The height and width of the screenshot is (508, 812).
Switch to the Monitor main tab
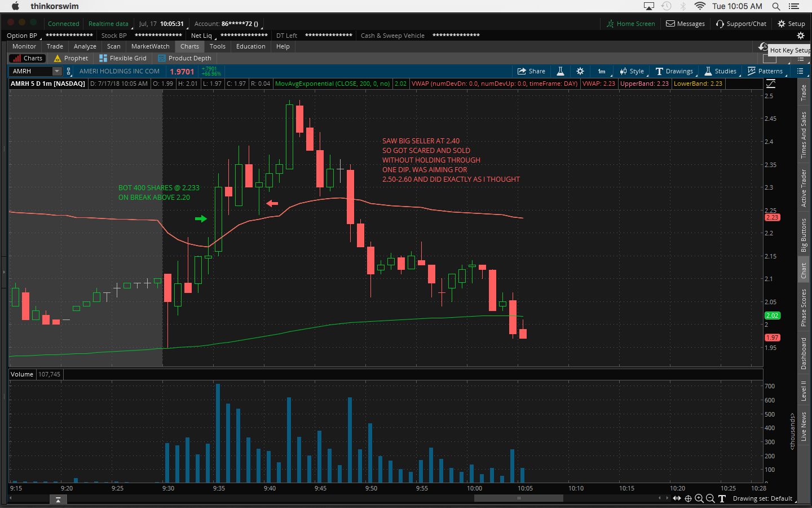[x=24, y=46]
